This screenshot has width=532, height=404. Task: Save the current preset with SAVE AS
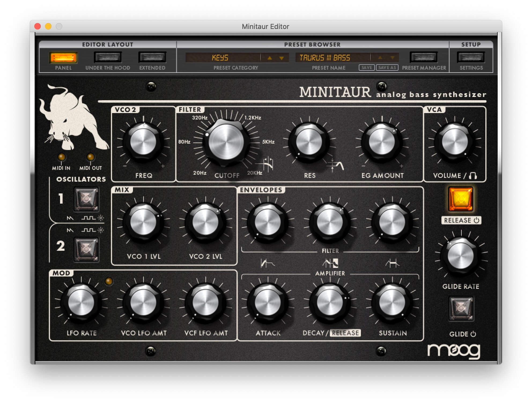(387, 68)
